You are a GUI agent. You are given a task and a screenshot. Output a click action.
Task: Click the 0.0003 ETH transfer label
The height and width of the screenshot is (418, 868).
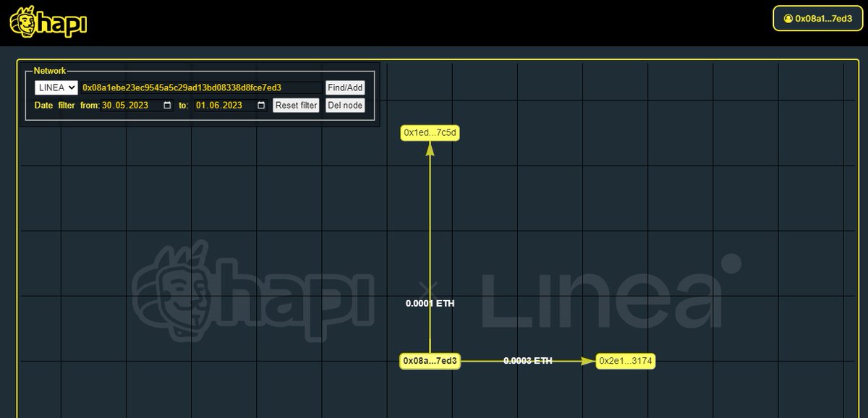(x=528, y=361)
